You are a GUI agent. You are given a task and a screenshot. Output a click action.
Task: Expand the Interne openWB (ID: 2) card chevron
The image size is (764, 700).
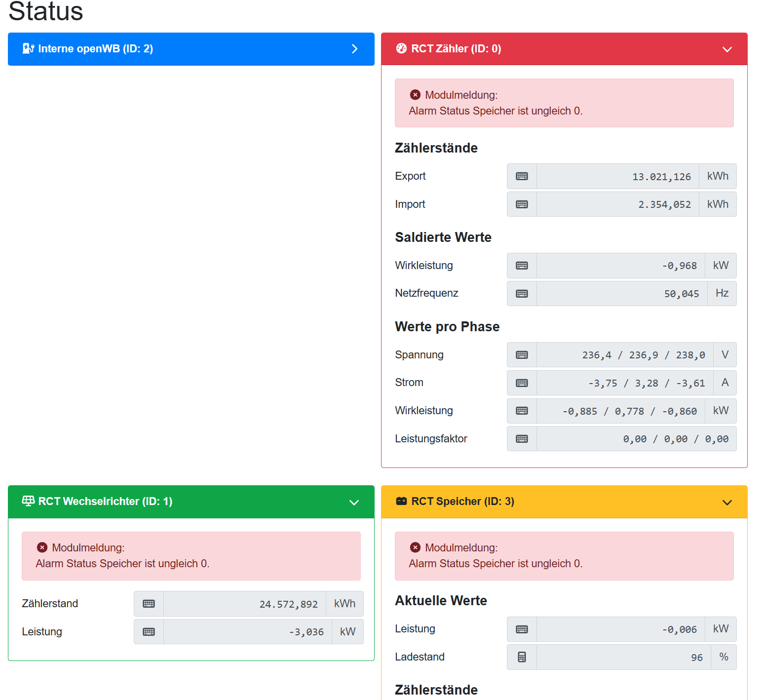click(x=354, y=49)
